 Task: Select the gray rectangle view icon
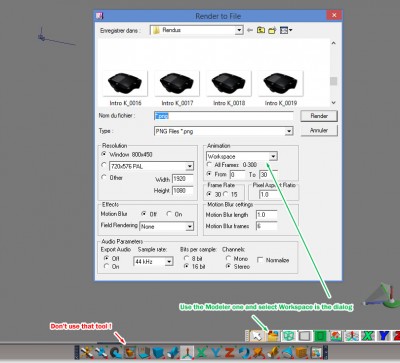304,336
